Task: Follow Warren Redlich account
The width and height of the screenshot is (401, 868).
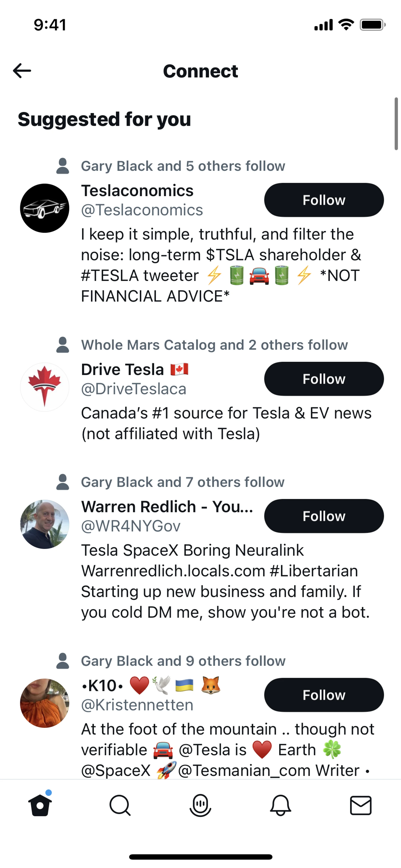Action: pyautogui.click(x=324, y=516)
